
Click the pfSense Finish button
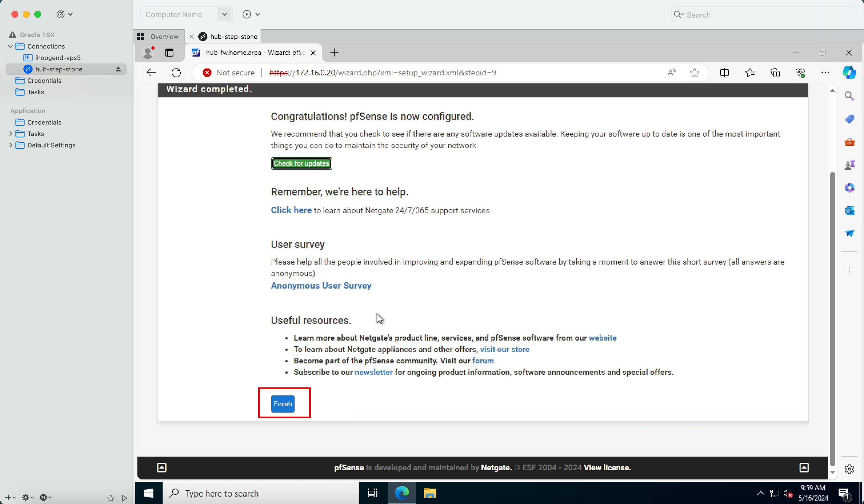click(x=283, y=404)
